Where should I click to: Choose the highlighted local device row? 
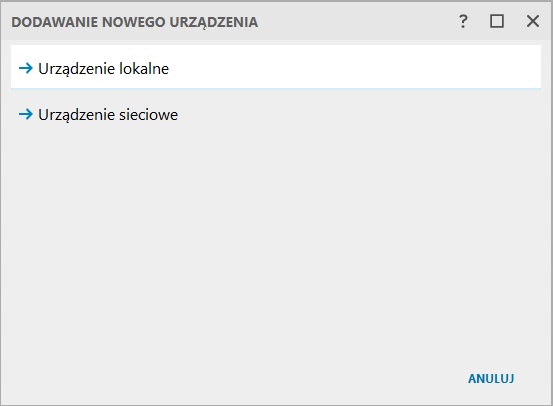click(x=276, y=67)
